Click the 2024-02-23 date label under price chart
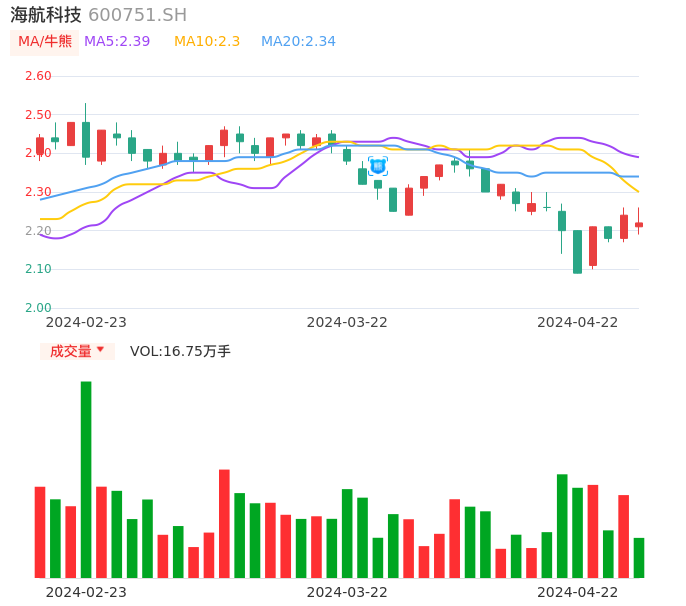The height and width of the screenshot is (606, 686). pos(86,323)
